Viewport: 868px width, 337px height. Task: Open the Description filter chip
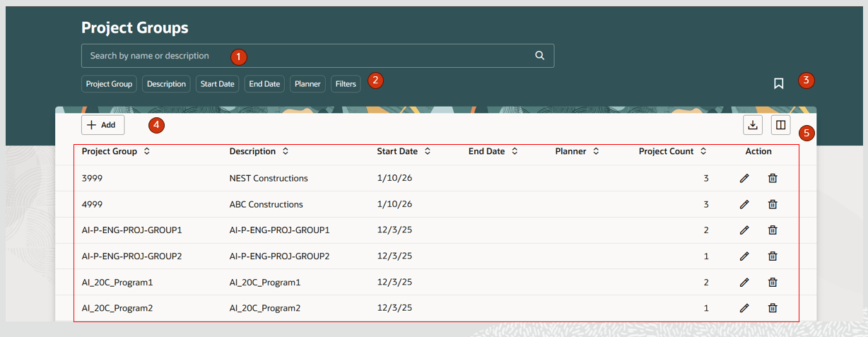pos(166,83)
